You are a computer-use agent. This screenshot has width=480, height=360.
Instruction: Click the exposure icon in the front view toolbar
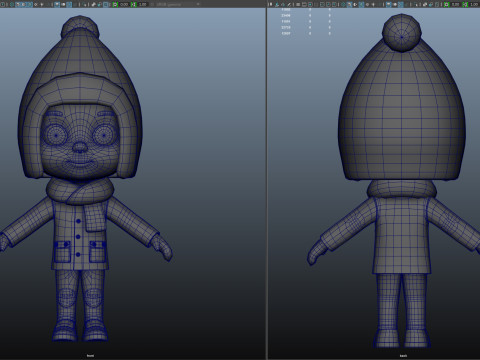[x=115, y=4]
